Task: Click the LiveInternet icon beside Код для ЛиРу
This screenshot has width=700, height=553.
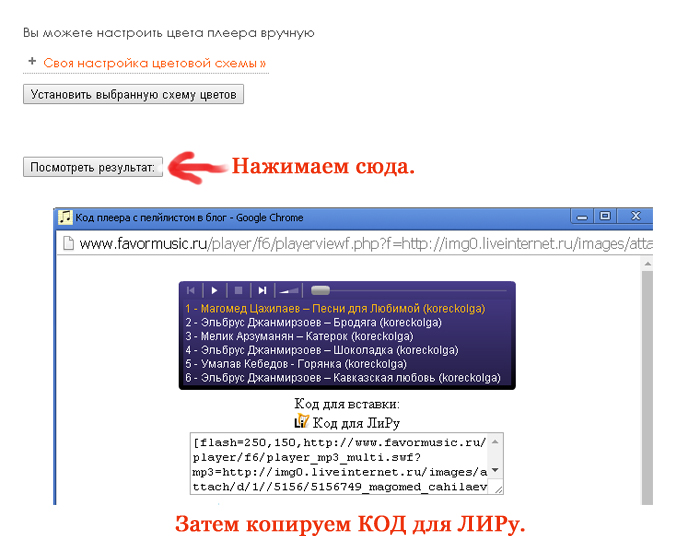Action: [x=302, y=421]
